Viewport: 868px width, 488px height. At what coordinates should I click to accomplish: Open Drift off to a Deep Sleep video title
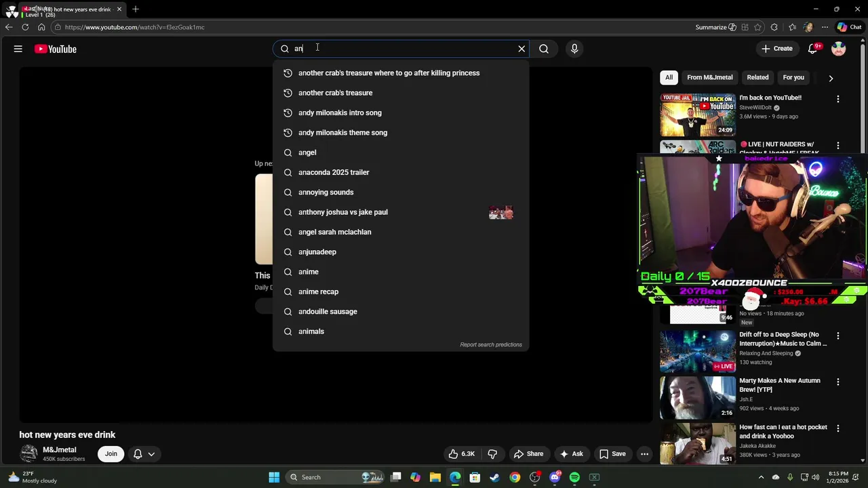pyautogui.click(x=783, y=339)
